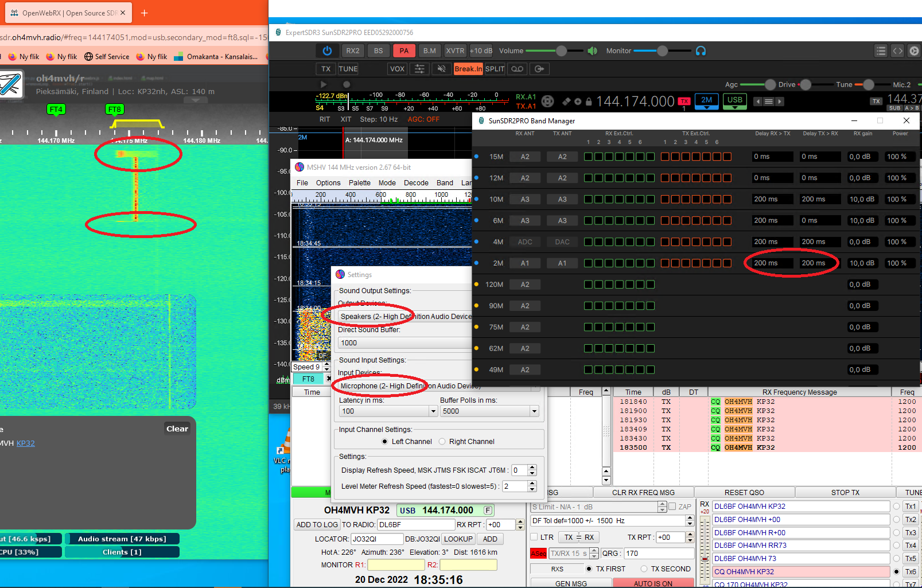Open the Buffer Polls 5000 dropdown
Image resolution: width=922 pixels, height=588 pixels.
[534, 411]
